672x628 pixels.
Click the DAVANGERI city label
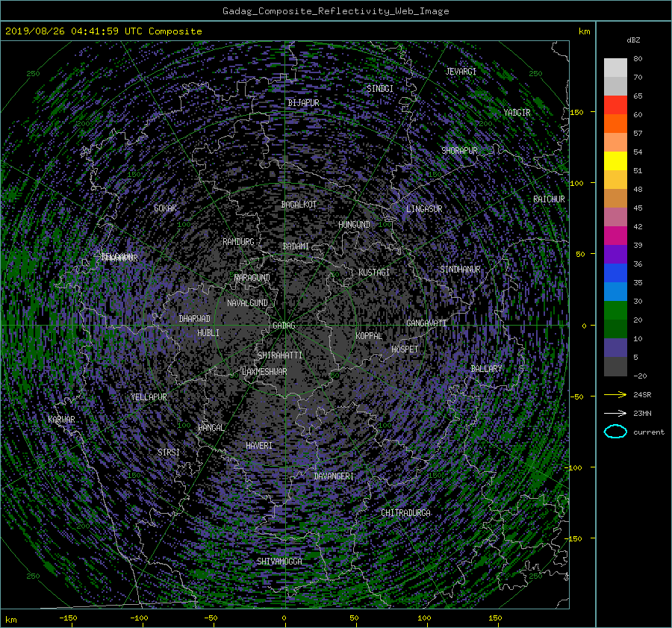pyautogui.click(x=334, y=476)
